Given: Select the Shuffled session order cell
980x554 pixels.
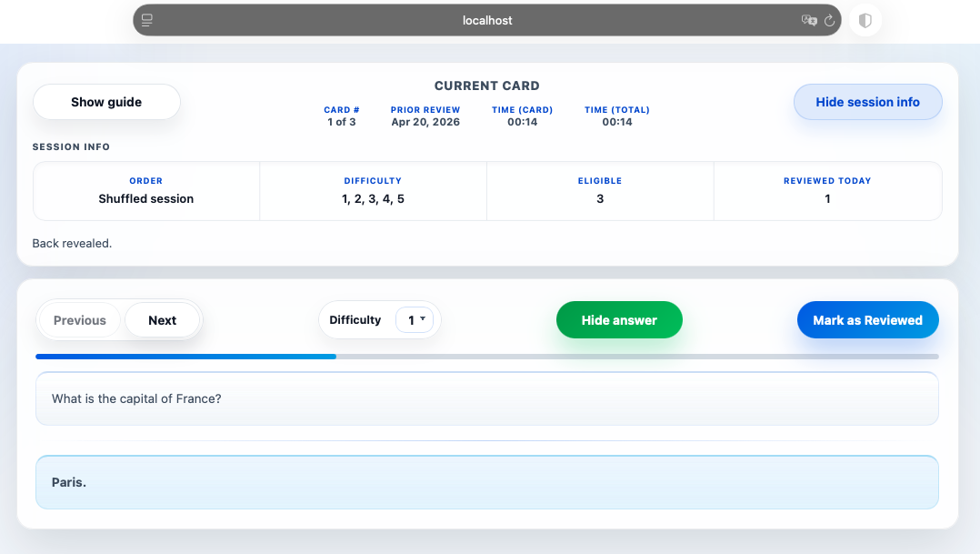Looking at the screenshot, I should coord(146,191).
